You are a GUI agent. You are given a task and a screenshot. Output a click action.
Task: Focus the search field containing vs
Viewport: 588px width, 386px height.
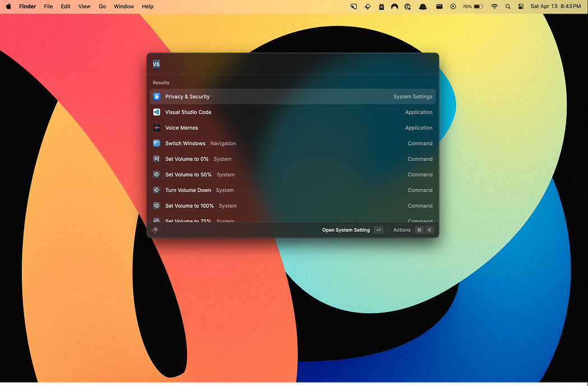pyautogui.click(x=292, y=64)
